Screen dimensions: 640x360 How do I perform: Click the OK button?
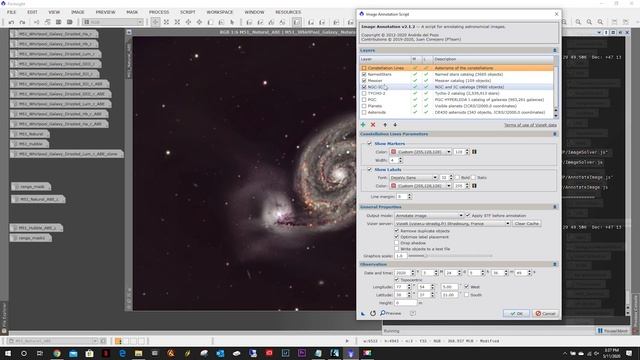pos(516,313)
